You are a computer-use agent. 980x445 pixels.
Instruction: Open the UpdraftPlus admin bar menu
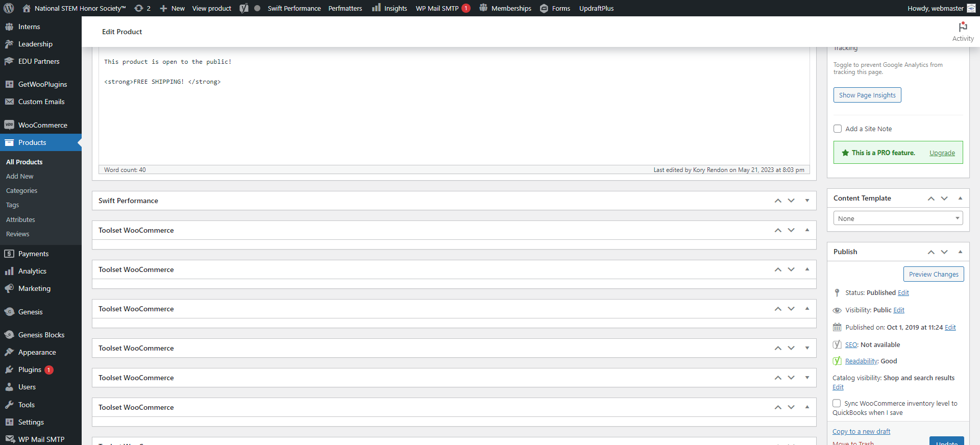596,8
